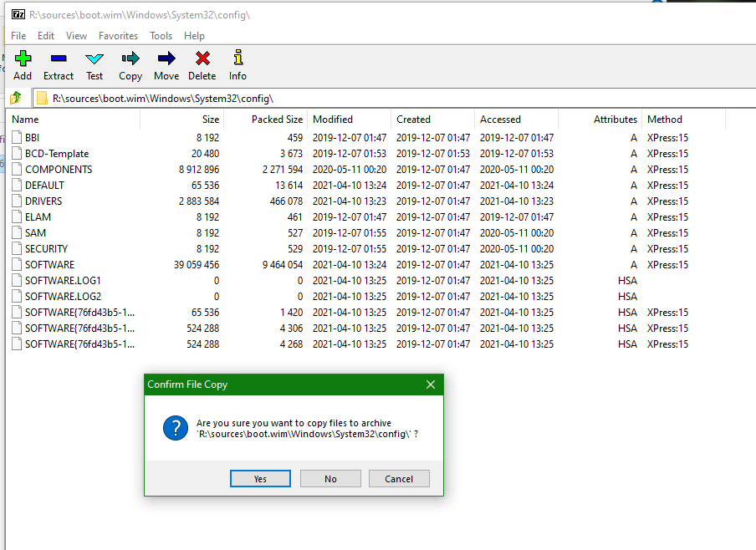Viewport: 756px width, 550px height.
Task: Click SECURITY packed size 529
Action: click(x=295, y=249)
